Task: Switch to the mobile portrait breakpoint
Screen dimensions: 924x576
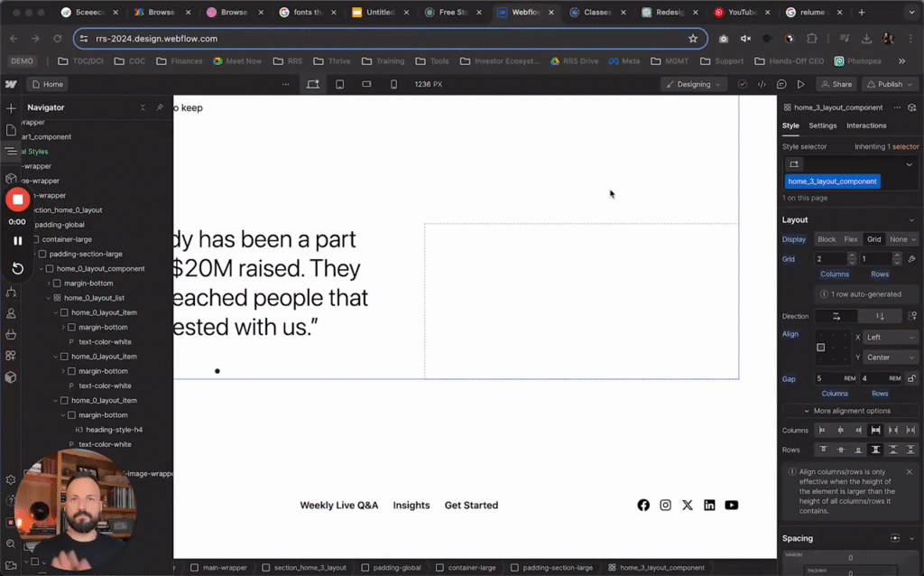Action: pos(392,83)
